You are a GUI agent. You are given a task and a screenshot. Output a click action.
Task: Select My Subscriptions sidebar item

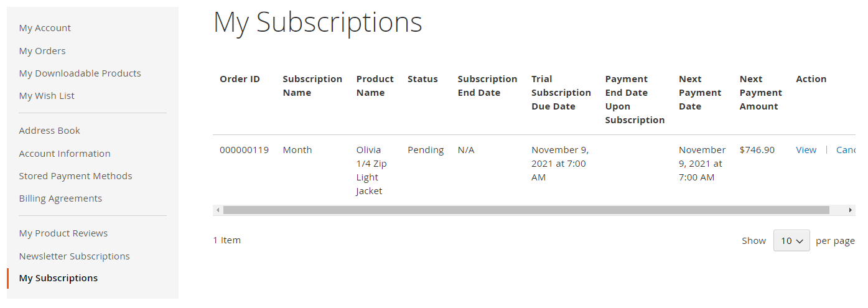[58, 278]
